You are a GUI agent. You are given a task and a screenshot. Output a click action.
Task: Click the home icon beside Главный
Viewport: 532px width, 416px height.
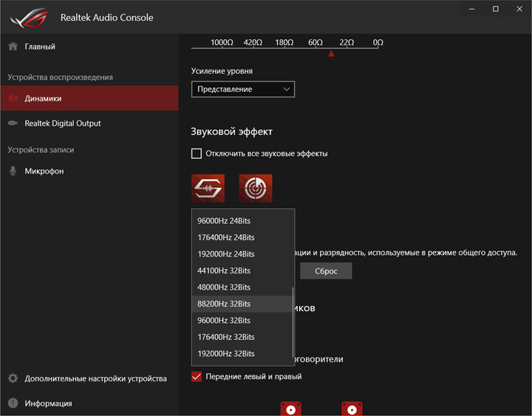tap(13, 47)
